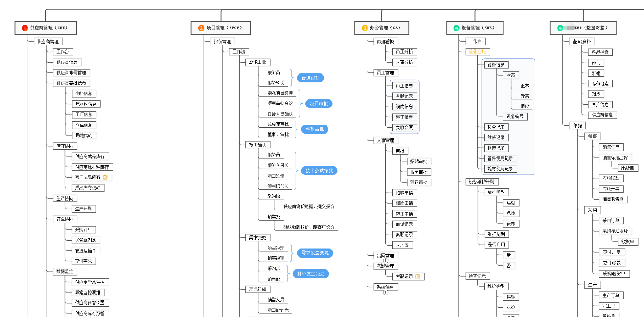The height and width of the screenshot is (317, 644).
Task: Click the 需求发生变更 summary label
Action: [315, 253]
